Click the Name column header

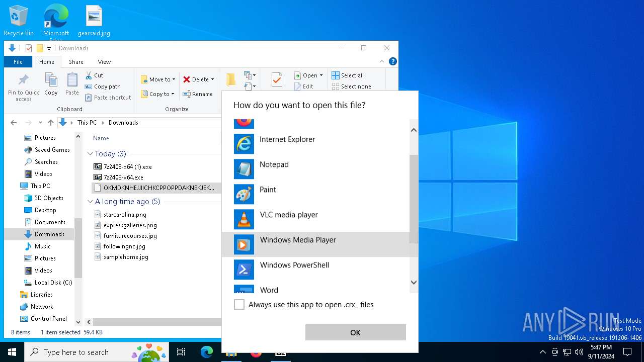pos(101,138)
